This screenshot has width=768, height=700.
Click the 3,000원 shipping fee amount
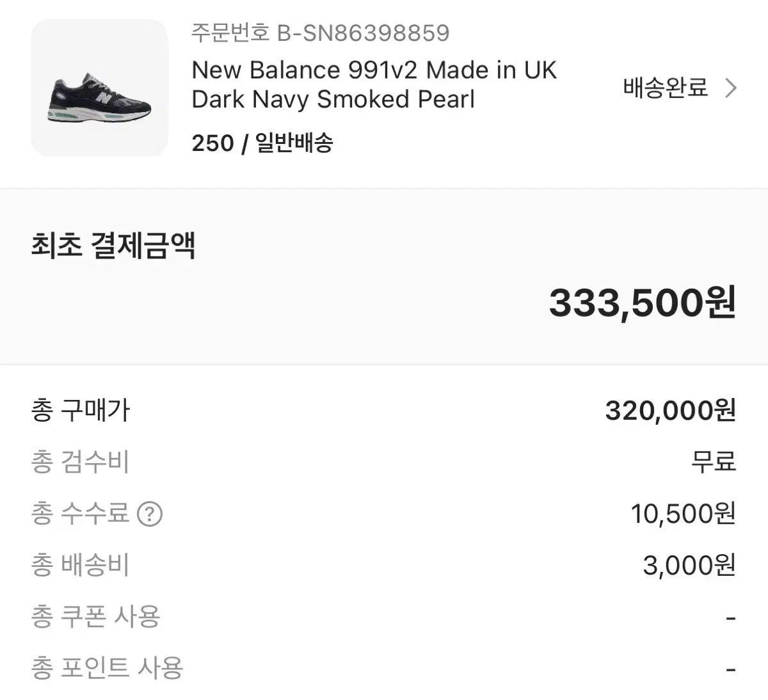(689, 565)
